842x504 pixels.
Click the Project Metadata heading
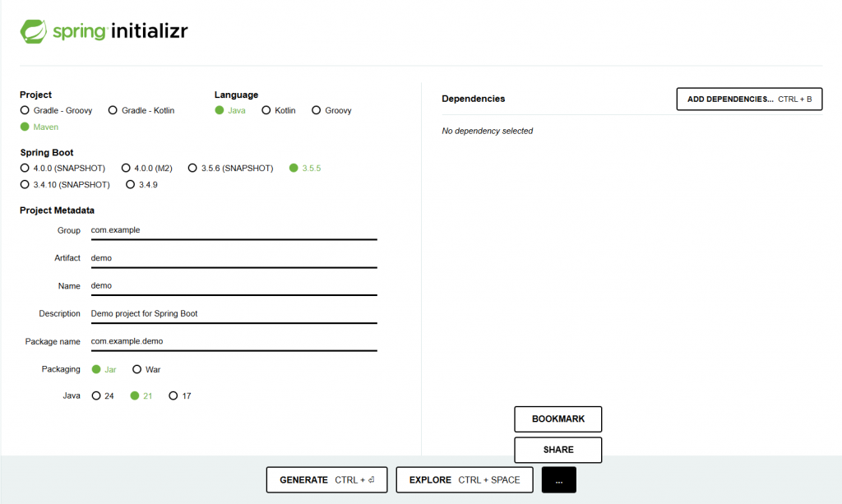tap(57, 210)
